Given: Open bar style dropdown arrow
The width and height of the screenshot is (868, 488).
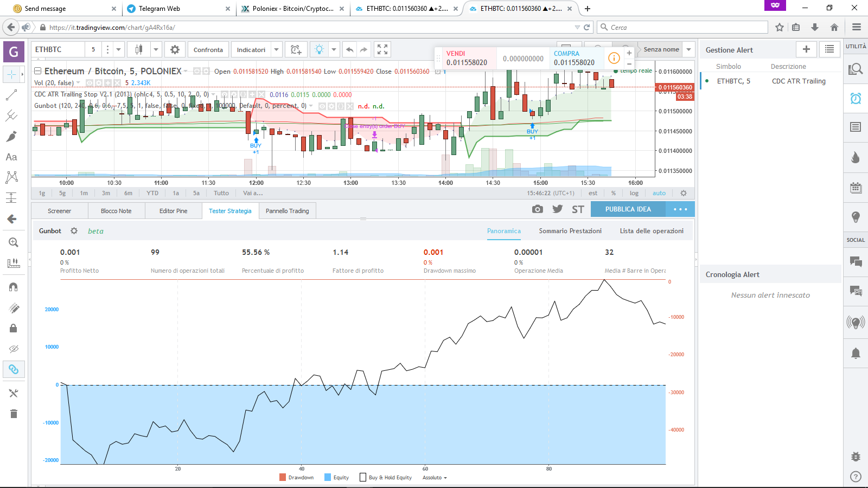Looking at the screenshot, I should coord(156,49).
